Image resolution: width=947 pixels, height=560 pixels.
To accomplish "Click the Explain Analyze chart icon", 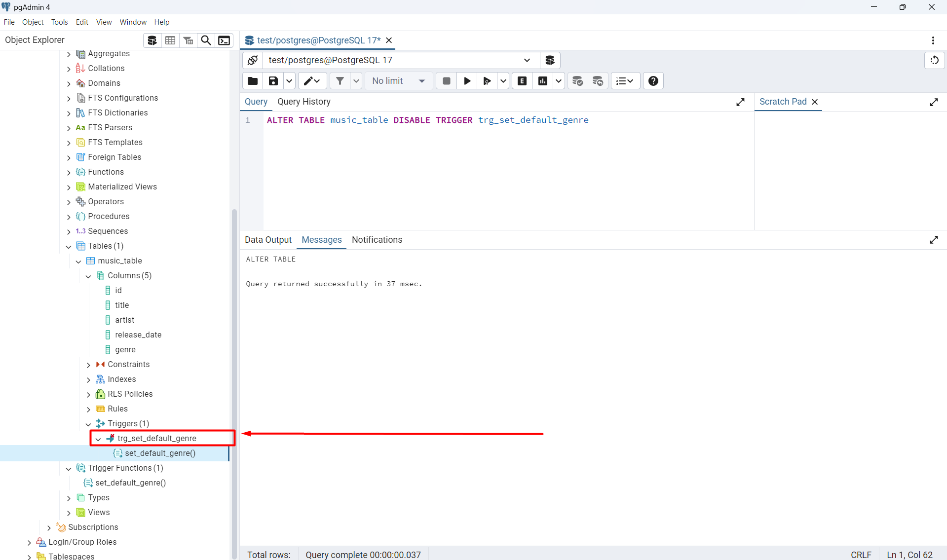I will [543, 81].
